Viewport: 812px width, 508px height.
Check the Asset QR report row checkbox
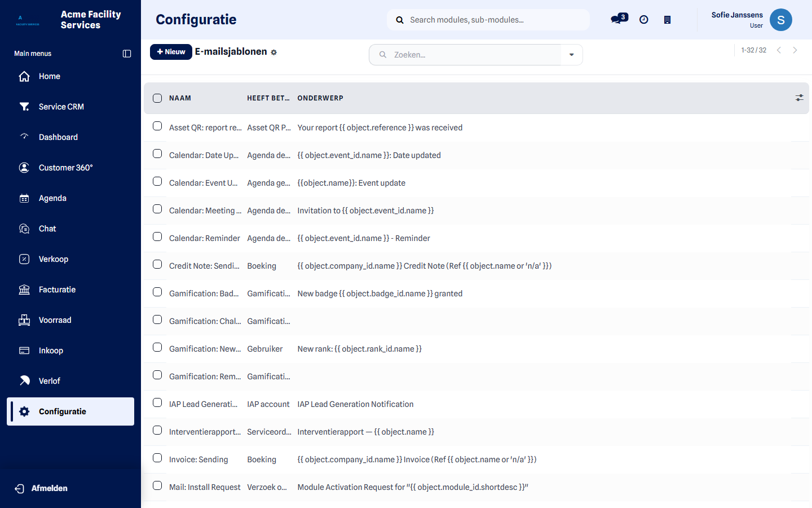[x=157, y=126]
